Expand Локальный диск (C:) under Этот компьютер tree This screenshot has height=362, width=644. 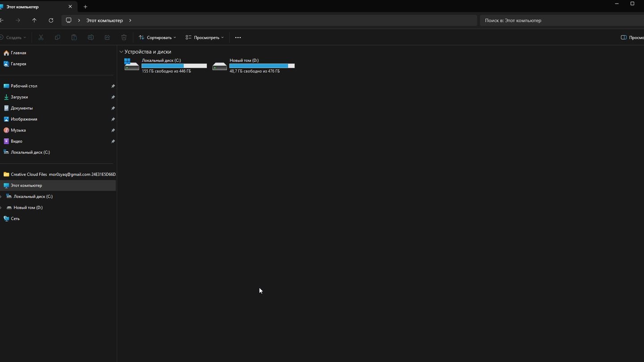[1, 197]
